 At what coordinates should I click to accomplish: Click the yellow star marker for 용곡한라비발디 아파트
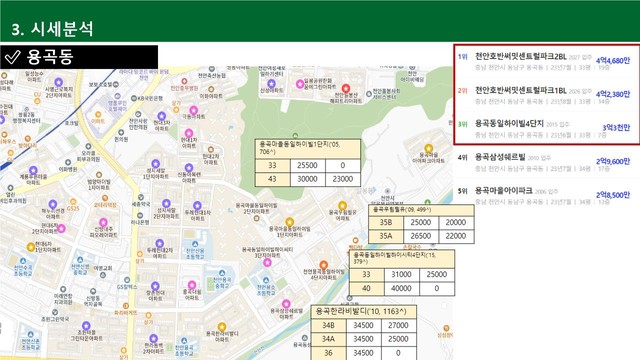coord(222,327)
